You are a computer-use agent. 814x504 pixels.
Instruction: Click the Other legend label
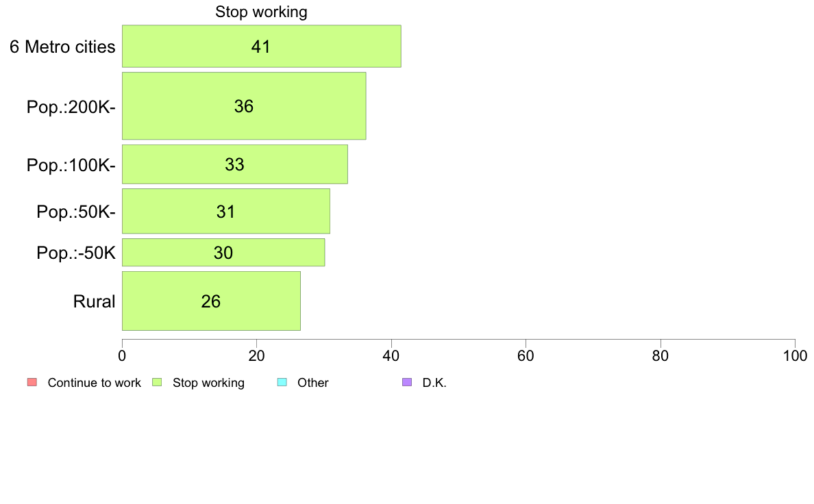pyautogui.click(x=313, y=383)
